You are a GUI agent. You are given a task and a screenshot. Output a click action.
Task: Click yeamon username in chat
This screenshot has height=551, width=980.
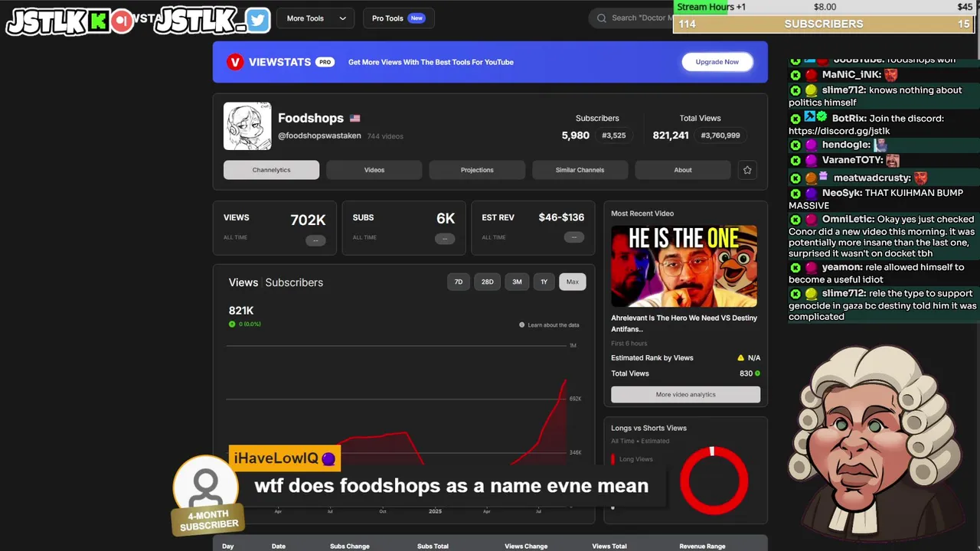click(x=842, y=267)
